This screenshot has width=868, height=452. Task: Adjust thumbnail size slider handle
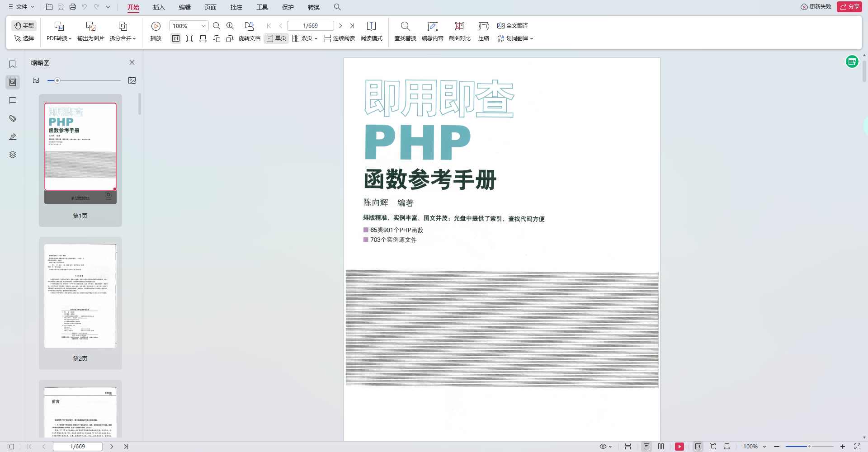tap(57, 80)
